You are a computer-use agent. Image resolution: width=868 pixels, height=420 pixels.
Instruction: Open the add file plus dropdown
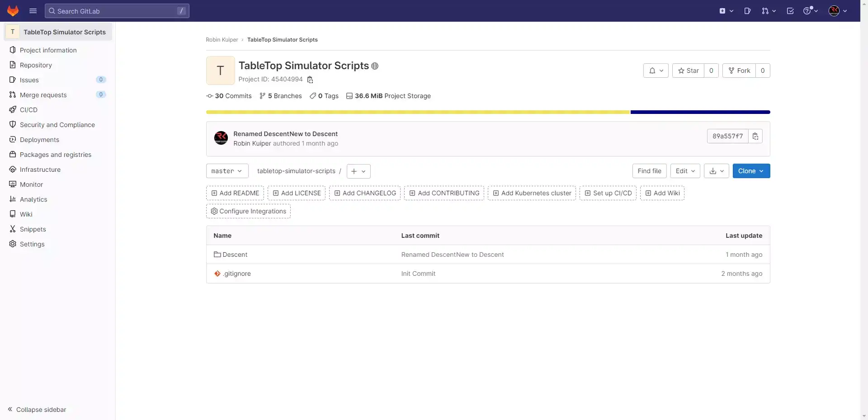point(359,171)
